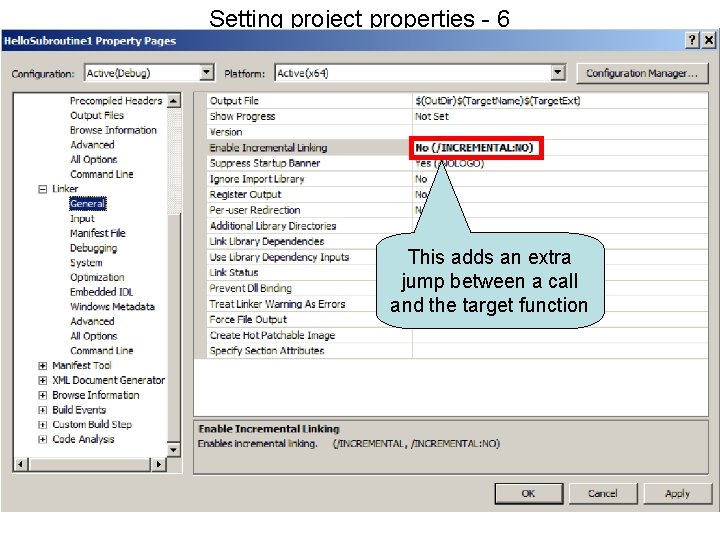The width and height of the screenshot is (720, 540).
Task: Select Treat Linker Warning As Errors
Action: click(x=458, y=304)
